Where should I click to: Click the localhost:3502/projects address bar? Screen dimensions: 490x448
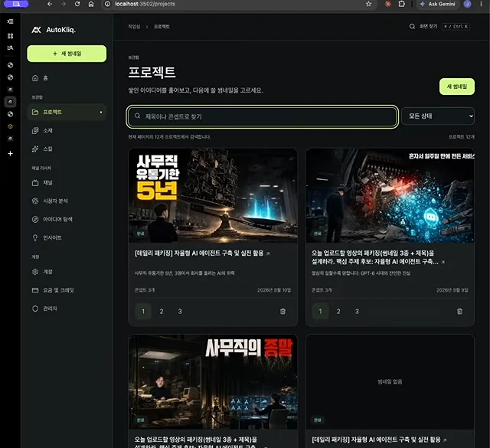click(237, 4)
